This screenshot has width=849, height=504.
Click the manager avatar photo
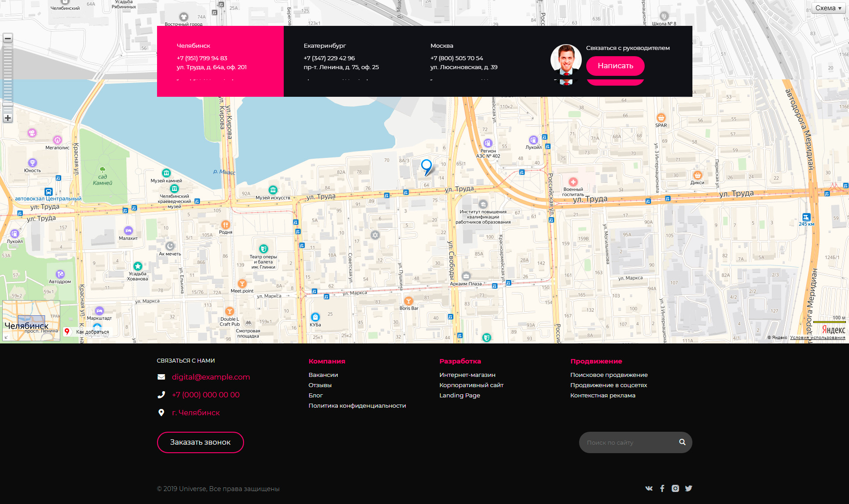566,60
